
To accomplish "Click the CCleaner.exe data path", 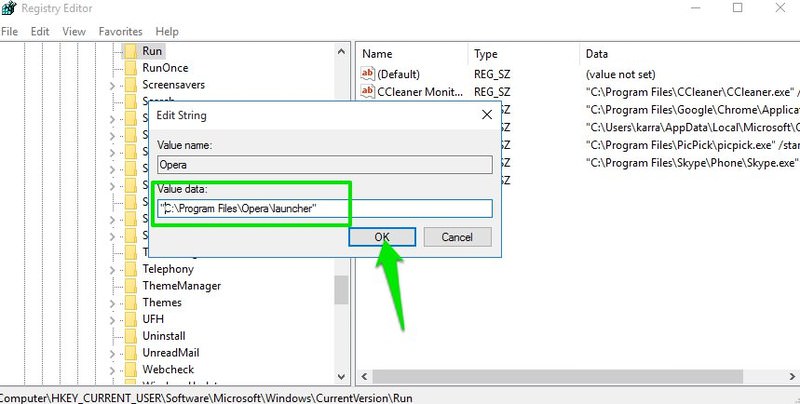I will pos(692,92).
